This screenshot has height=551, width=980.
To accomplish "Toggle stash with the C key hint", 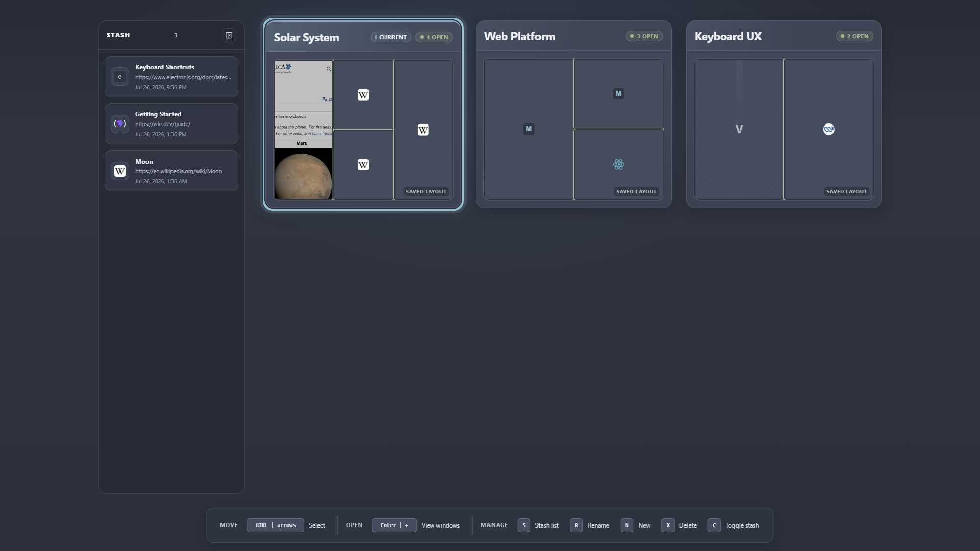I will coord(714,525).
